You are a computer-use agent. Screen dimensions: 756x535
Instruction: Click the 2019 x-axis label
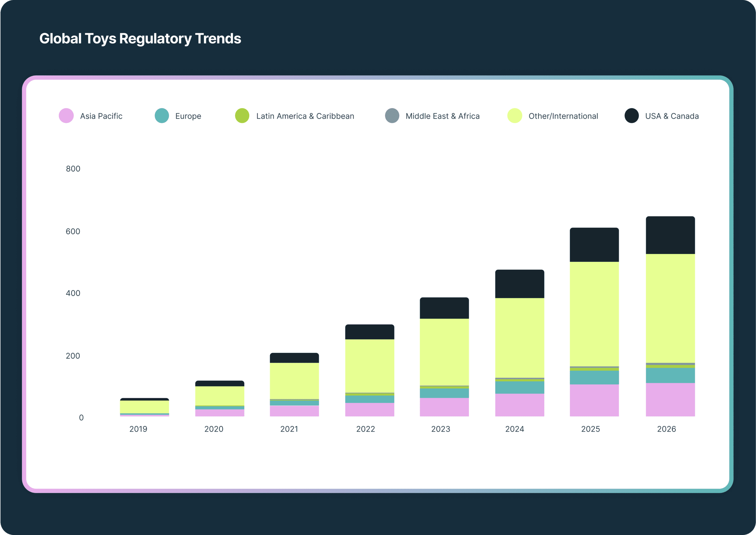tap(138, 429)
